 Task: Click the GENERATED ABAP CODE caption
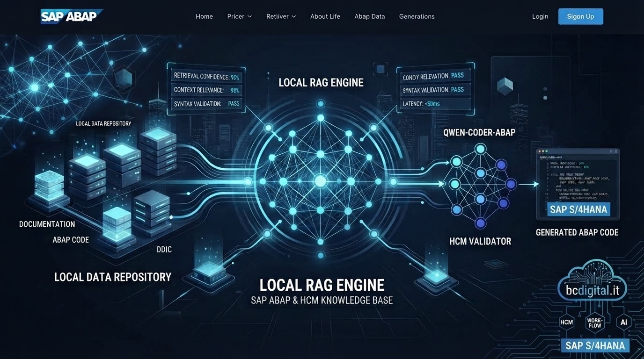coord(577,232)
